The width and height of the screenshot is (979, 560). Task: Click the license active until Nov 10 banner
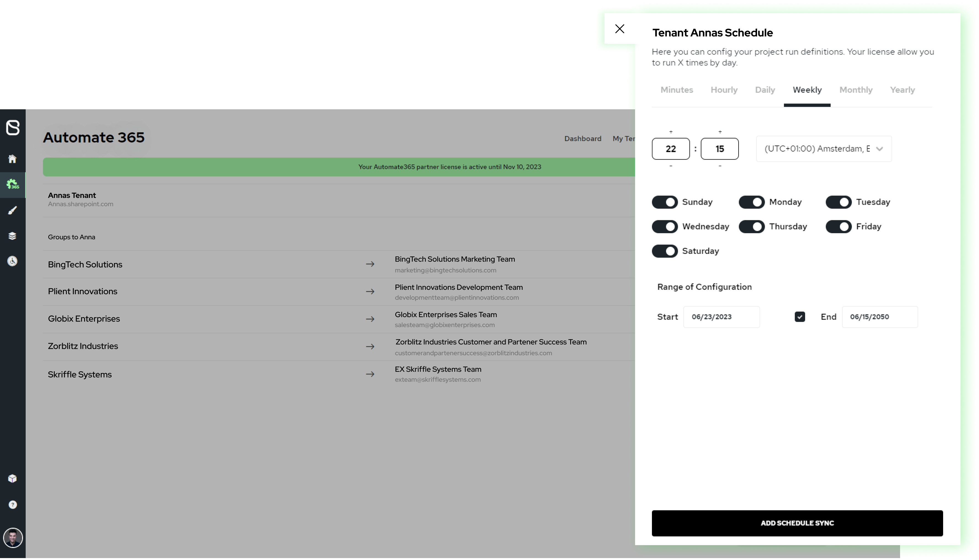pyautogui.click(x=339, y=167)
